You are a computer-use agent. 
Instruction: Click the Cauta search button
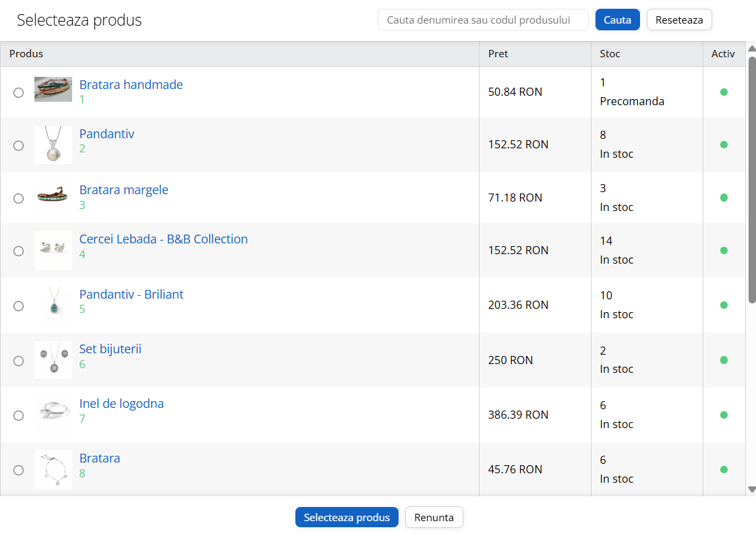(617, 20)
